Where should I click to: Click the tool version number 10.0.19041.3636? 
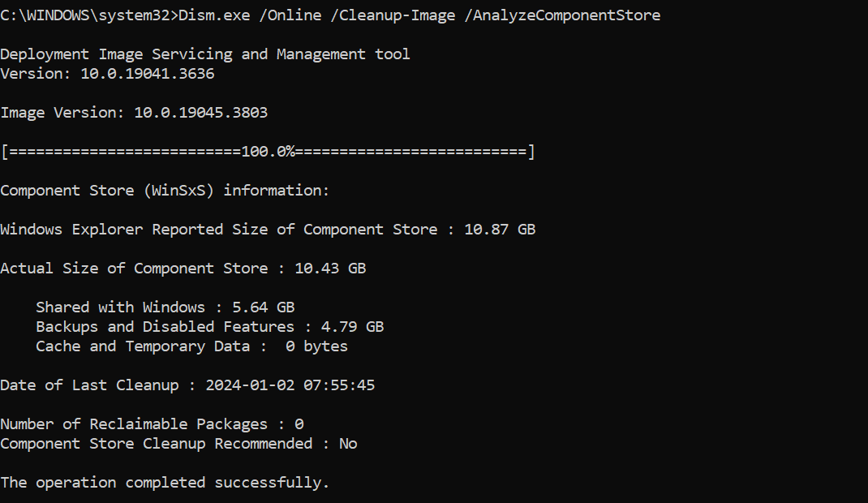(x=147, y=74)
